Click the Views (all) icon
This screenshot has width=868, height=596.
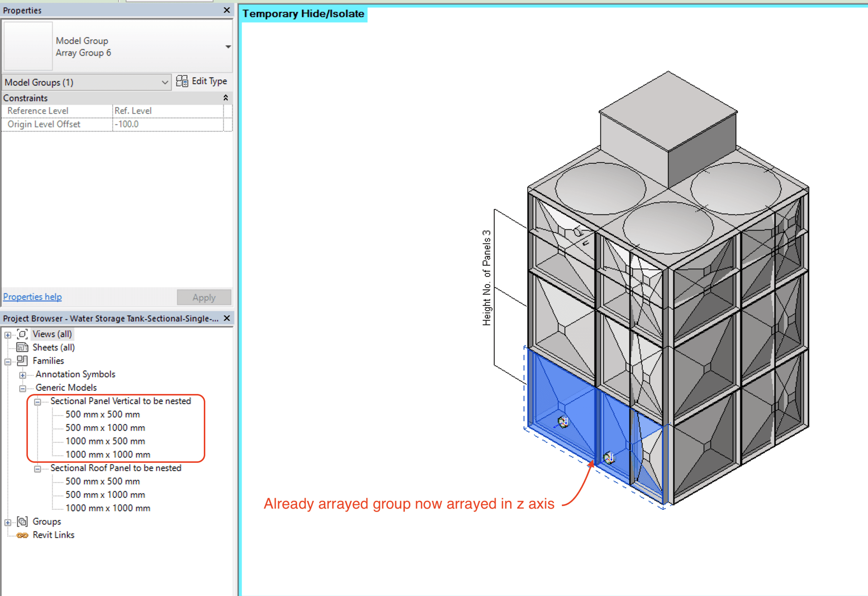tap(22, 334)
